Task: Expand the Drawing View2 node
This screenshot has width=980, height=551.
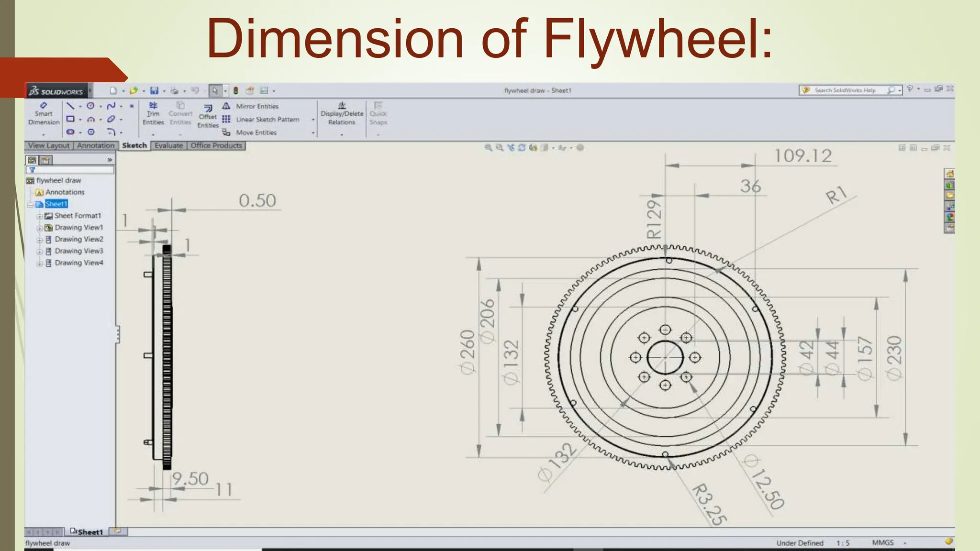Action: (x=40, y=240)
